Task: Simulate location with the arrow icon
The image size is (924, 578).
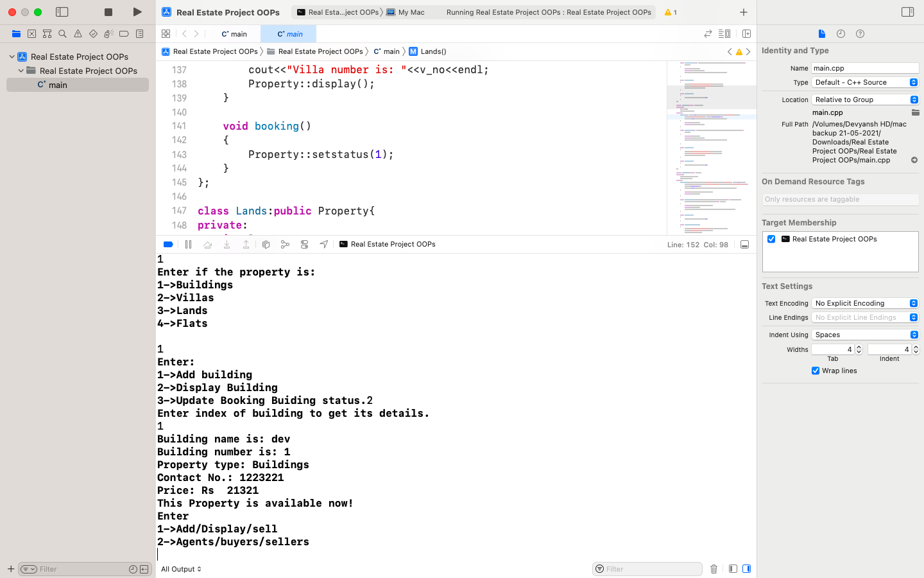Action: [x=323, y=244]
